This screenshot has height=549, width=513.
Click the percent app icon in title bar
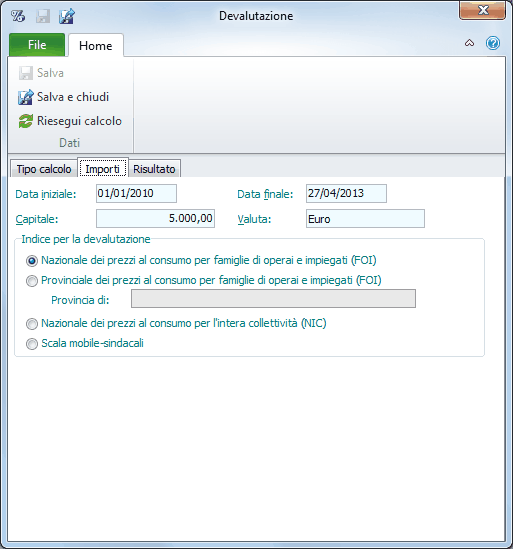point(18,16)
